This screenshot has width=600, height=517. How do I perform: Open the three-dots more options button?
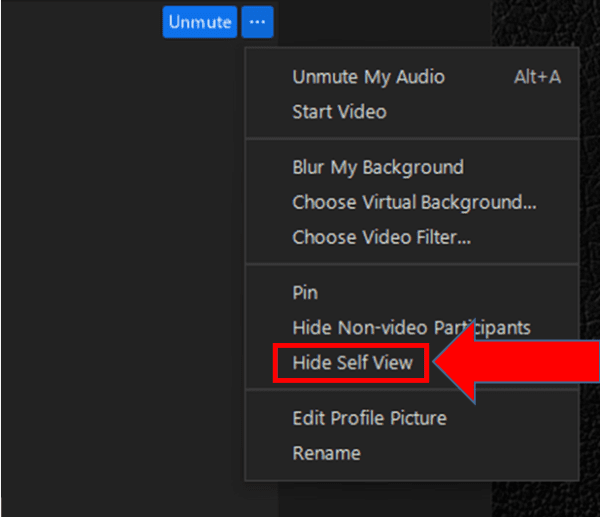click(x=257, y=22)
